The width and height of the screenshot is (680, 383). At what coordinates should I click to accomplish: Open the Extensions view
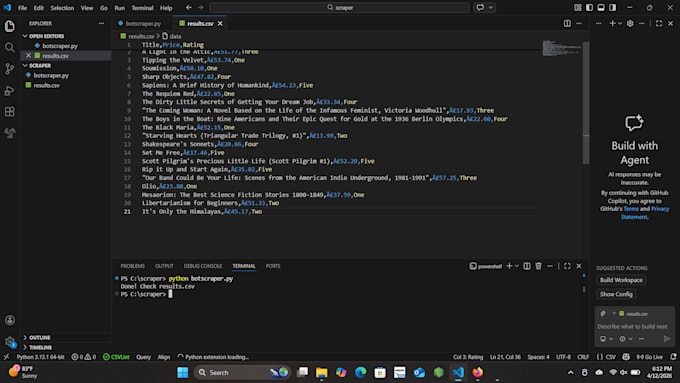click(10, 111)
